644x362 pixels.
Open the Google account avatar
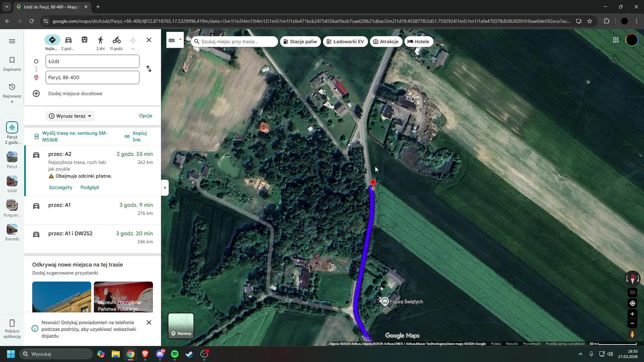click(x=631, y=40)
